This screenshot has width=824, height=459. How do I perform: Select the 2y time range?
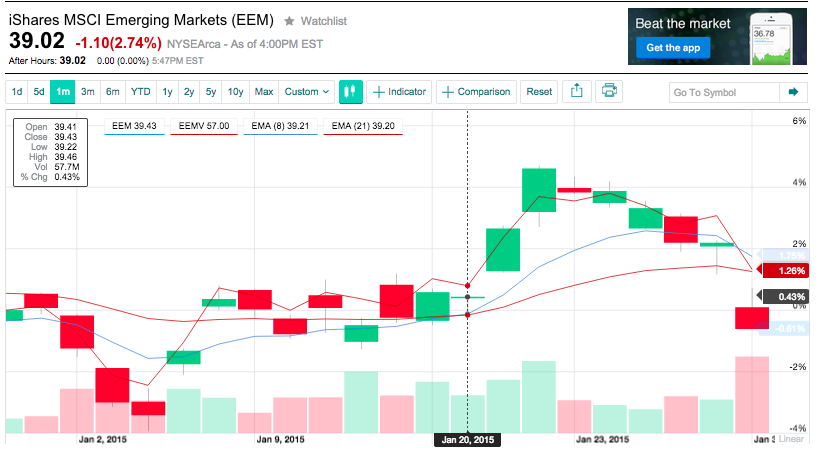[189, 91]
